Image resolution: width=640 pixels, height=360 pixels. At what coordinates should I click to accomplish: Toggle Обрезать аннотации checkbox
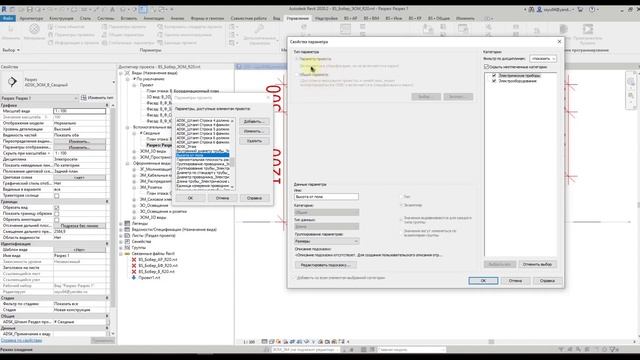[x=57, y=220]
